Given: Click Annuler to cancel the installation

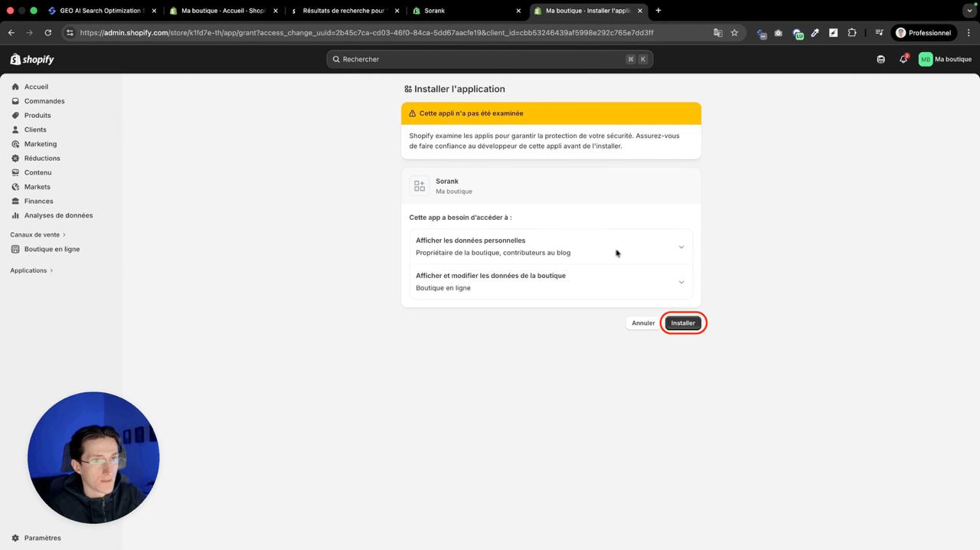Looking at the screenshot, I should [643, 322].
